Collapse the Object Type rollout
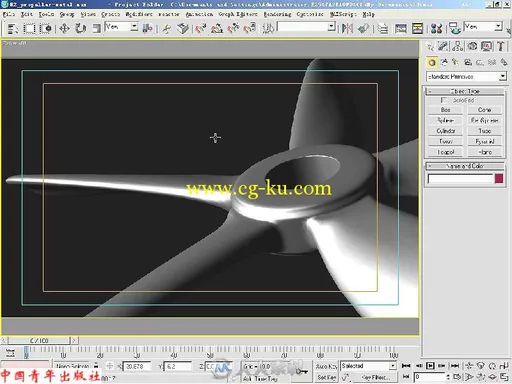 465,91
